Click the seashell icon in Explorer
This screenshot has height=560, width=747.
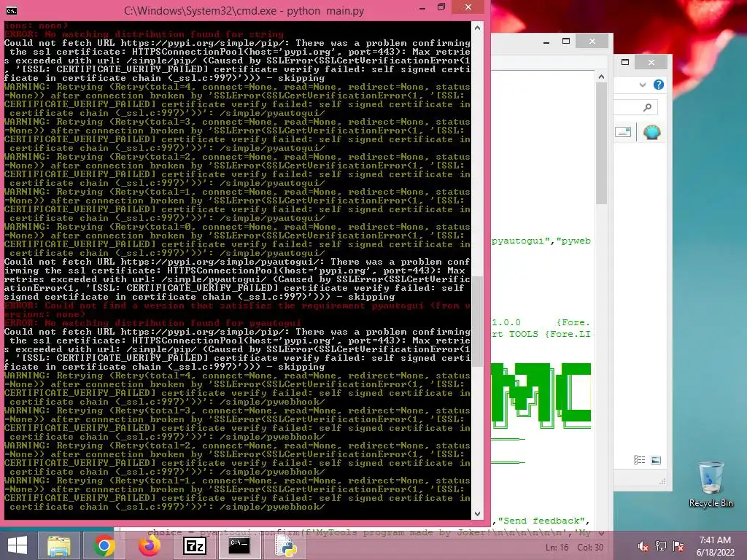click(651, 132)
